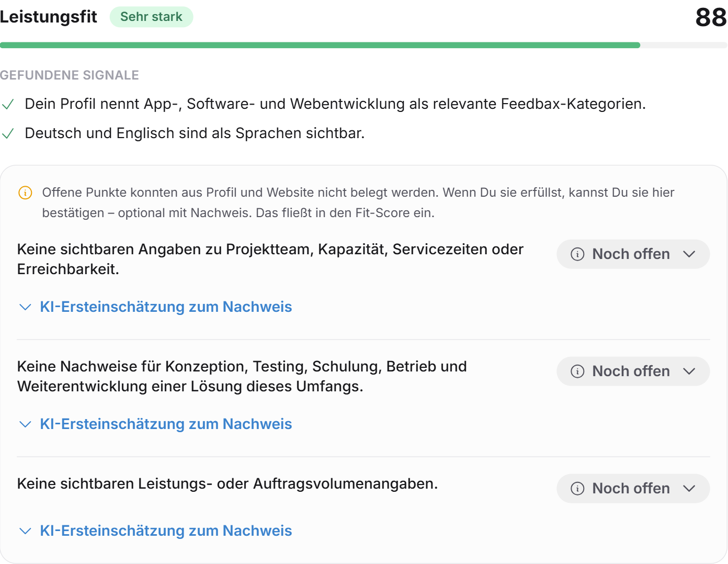Screen dimensions: 728x564
Task: Click the info icon in the Projektteam 'Noch offen' button
Action: pyautogui.click(x=577, y=254)
